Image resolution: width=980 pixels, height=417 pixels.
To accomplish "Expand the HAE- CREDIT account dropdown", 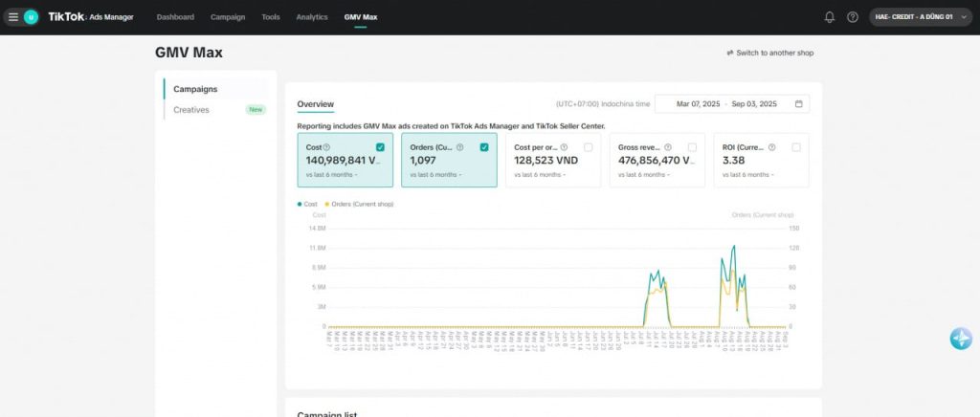I will [919, 17].
